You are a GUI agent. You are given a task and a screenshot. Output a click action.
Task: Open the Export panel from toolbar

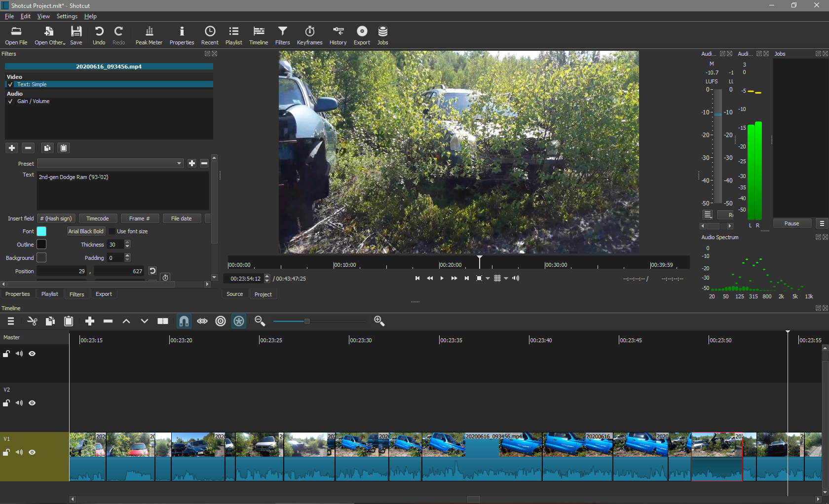[362, 36]
